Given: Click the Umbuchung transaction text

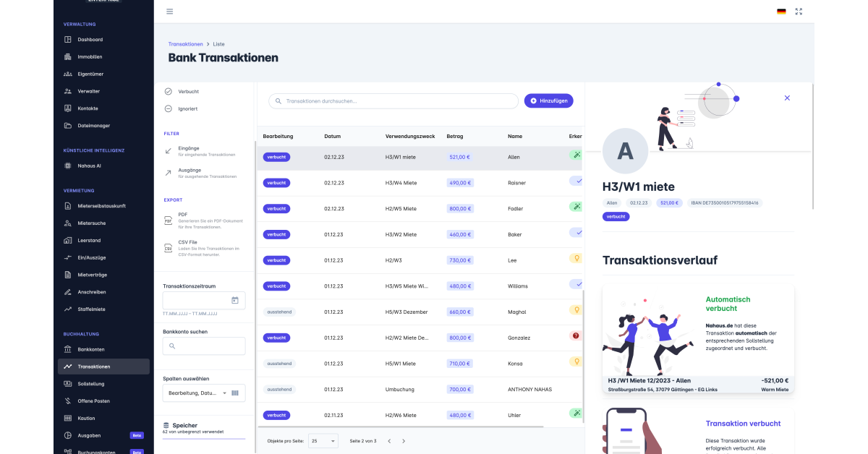Looking at the screenshot, I should (x=400, y=390).
